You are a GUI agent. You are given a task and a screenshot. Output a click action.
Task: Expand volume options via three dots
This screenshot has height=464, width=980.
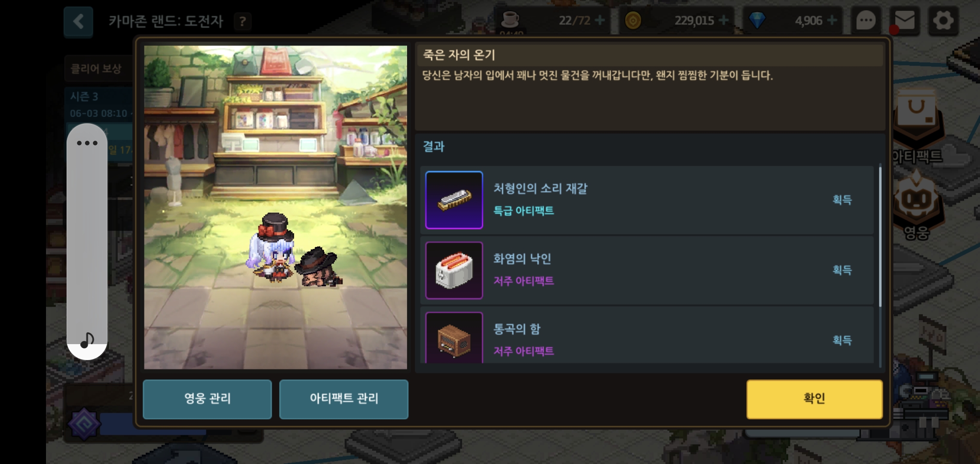tap(87, 143)
